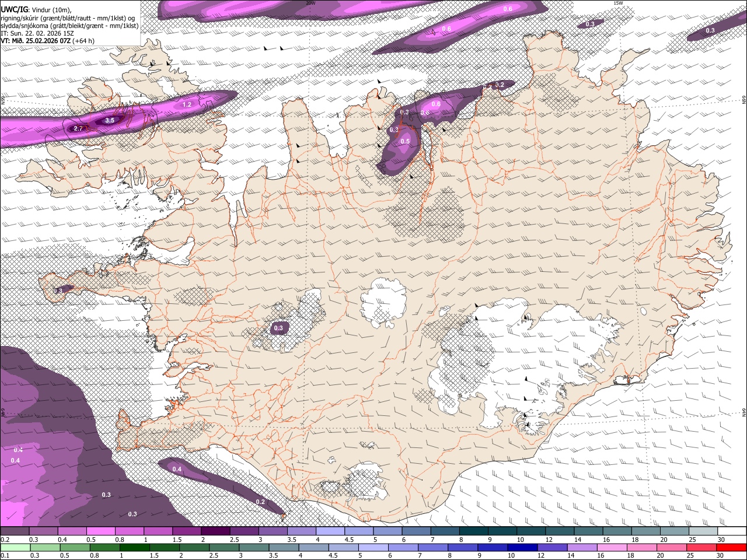The width and height of the screenshot is (747, 560).
Task: Click the 'VT: Mið. 25.02.2026 07Z (+64 h)' line
Action: tap(47, 41)
